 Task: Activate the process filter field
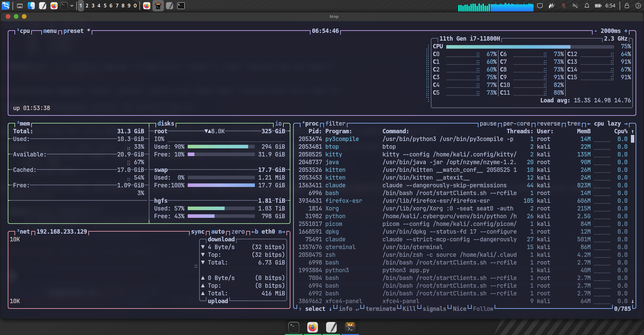[x=335, y=124]
